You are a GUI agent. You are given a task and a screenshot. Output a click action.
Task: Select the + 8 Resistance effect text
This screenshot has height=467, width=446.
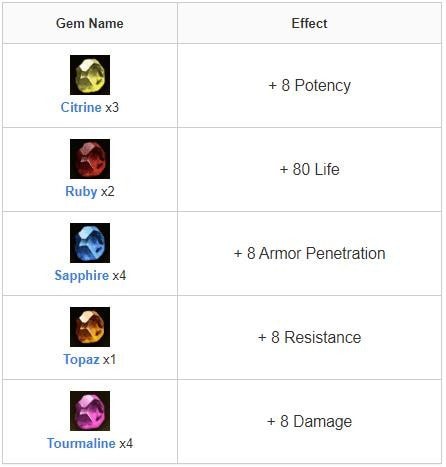(x=309, y=337)
